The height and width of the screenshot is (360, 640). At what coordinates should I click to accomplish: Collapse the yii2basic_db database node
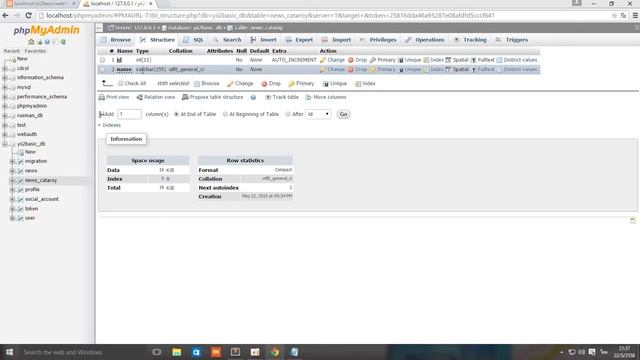pyautogui.click(x=5, y=144)
